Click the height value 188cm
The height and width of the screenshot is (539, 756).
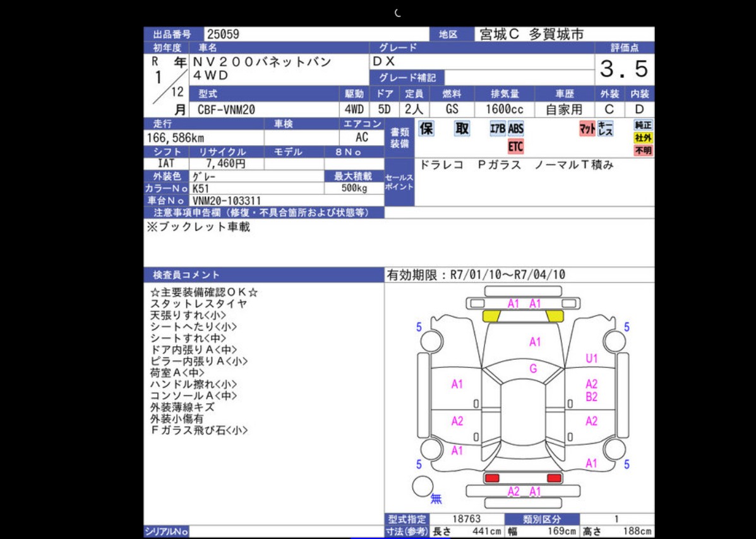(637, 532)
